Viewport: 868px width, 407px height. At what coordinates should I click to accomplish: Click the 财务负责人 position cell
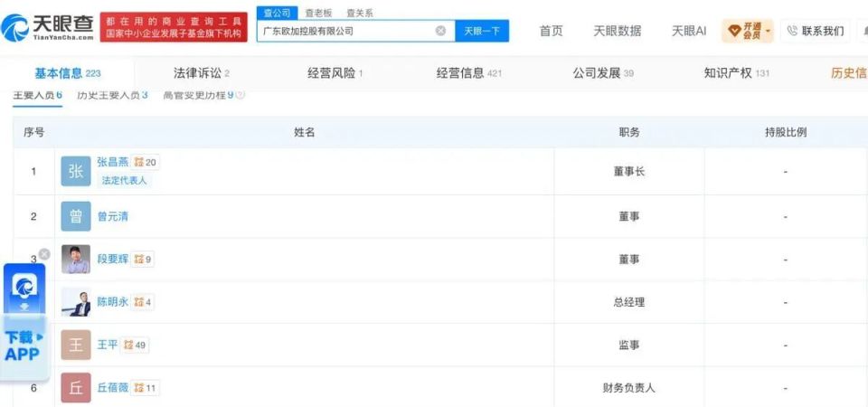coord(629,388)
